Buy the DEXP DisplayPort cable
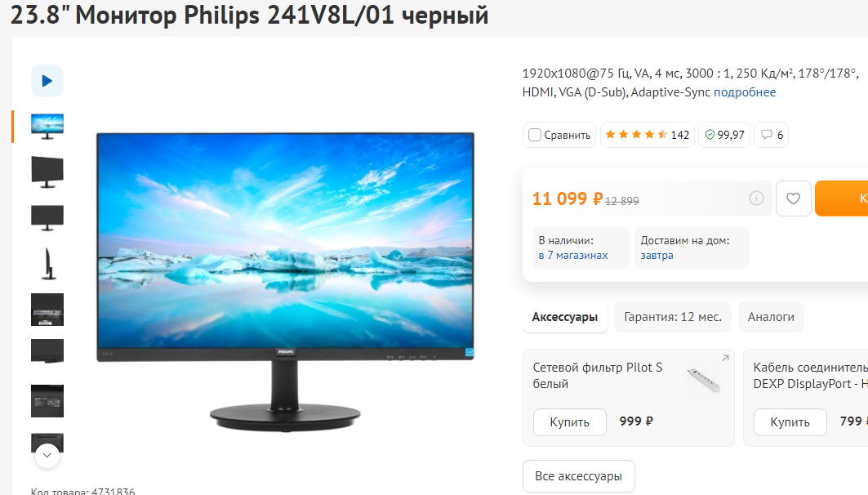The height and width of the screenshot is (495, 868). (x=790, y=422)
